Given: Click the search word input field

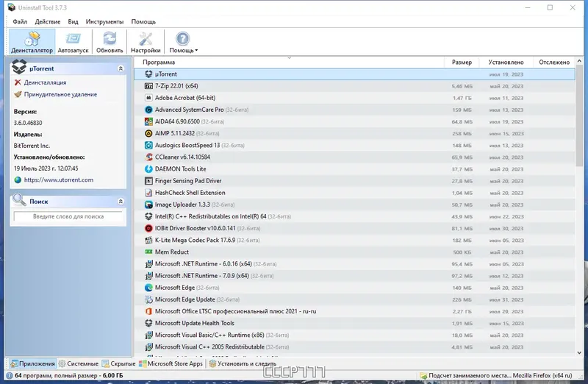Looking at the screenshot, I should coord(68,216).
